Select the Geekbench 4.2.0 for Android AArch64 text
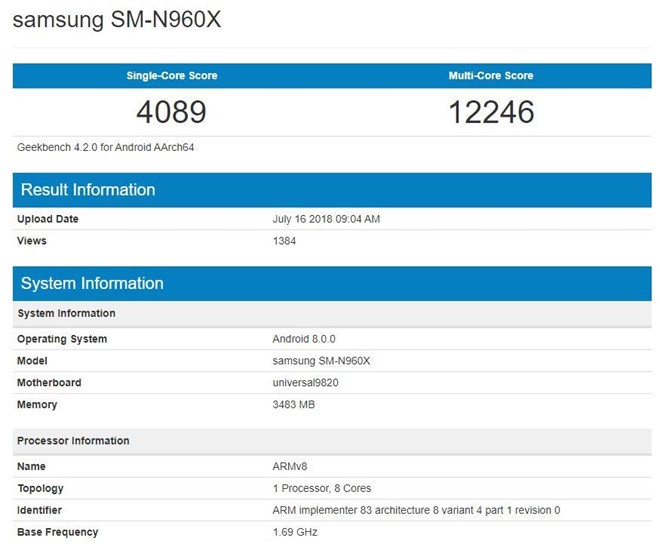Screen dimensions: 660x550 [105, 147]
